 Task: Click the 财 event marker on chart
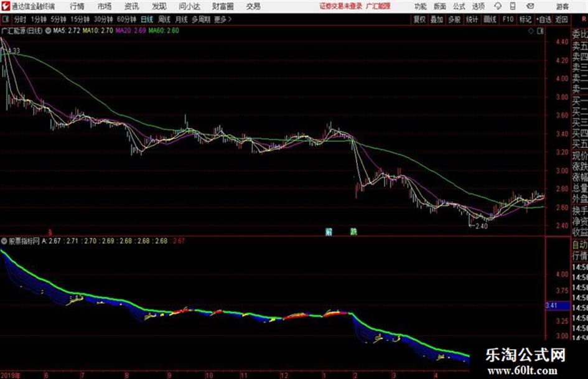(329, 231)
